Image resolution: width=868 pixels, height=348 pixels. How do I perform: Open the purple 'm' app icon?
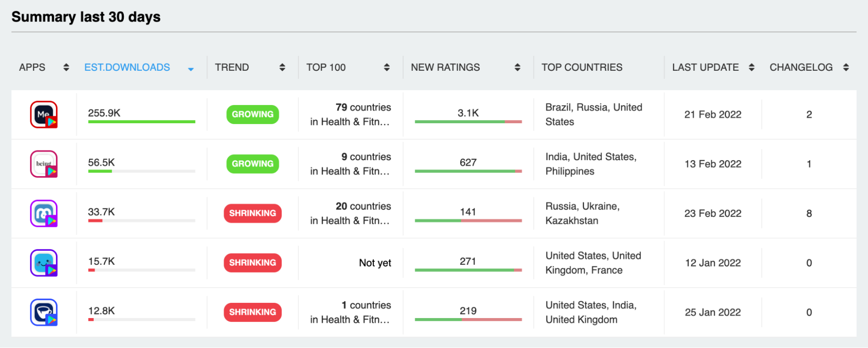tap(44, 213)
